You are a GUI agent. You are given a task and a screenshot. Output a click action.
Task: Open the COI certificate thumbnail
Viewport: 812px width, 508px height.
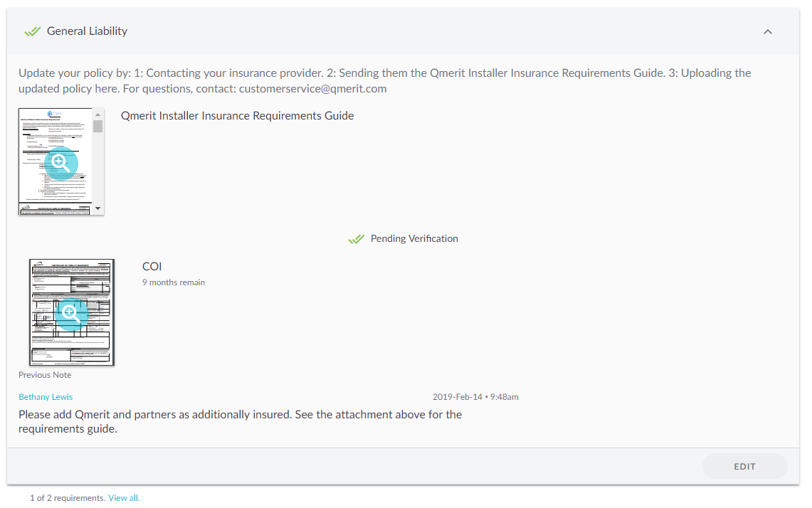pos(71,312)
